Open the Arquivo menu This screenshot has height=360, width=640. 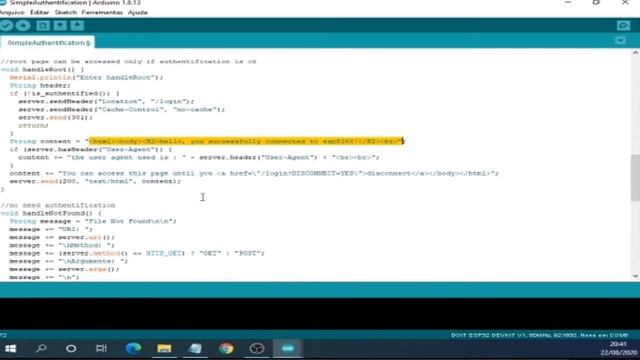point(12,12)
